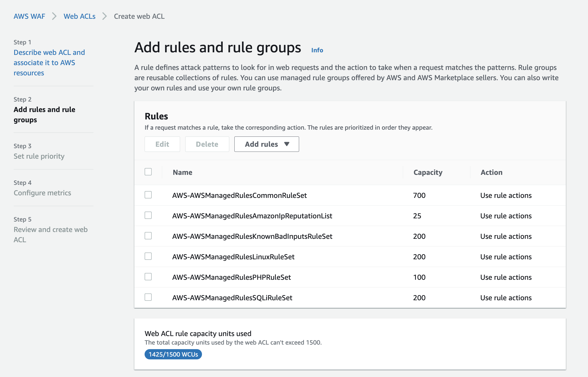Click the Edit button
Viewport: 588px width, 377px height.
coord(162,144)
